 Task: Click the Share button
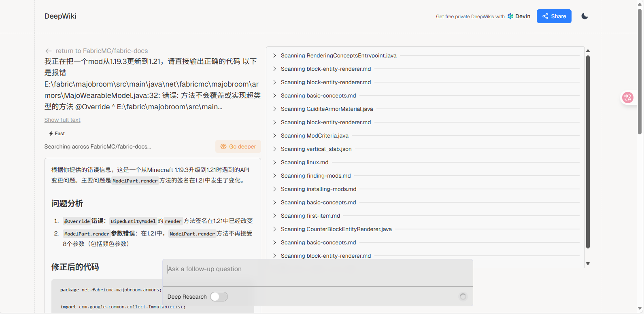click(x=554, y=16)
